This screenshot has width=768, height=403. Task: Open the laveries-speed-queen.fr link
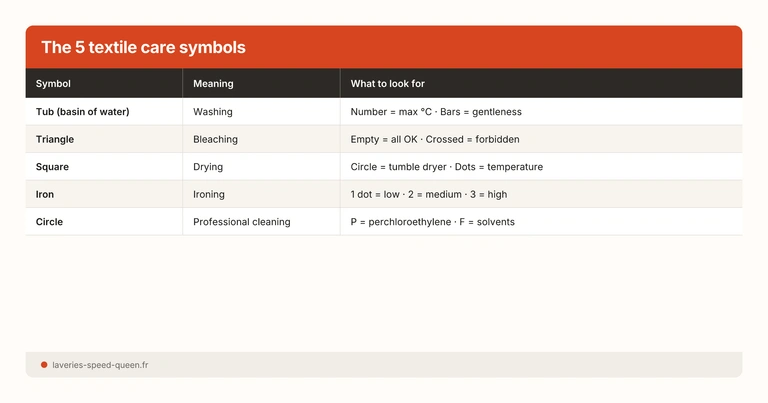pos(100,365)
